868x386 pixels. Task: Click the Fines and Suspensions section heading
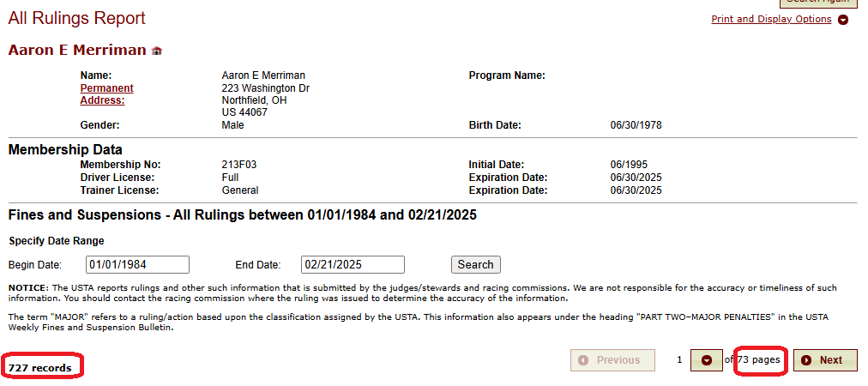(x=242, y=214)
